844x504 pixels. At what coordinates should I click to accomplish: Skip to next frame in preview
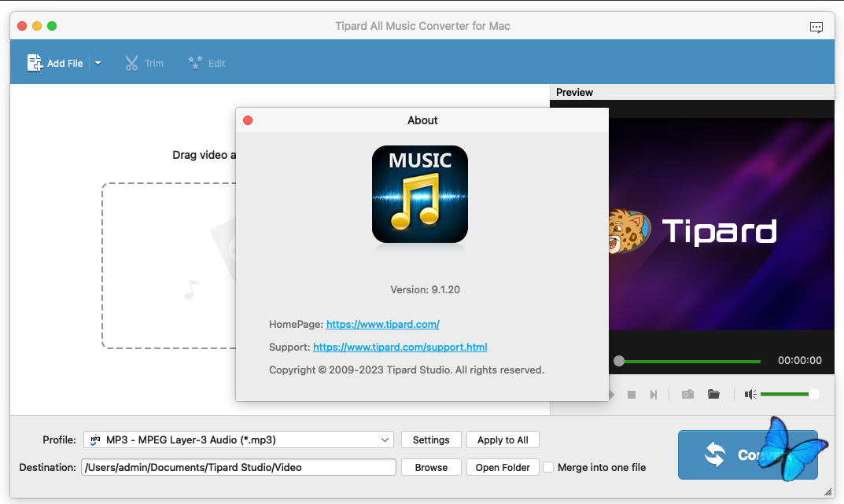654,395
